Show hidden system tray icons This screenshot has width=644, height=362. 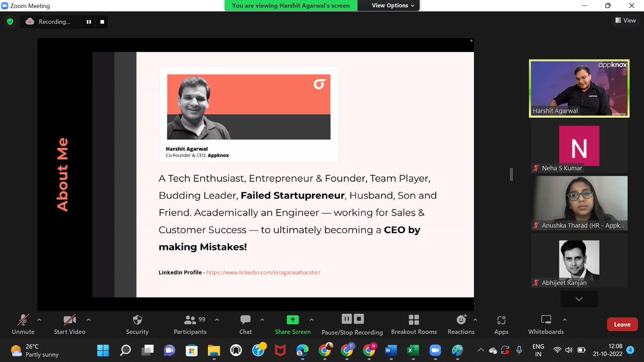481,350
